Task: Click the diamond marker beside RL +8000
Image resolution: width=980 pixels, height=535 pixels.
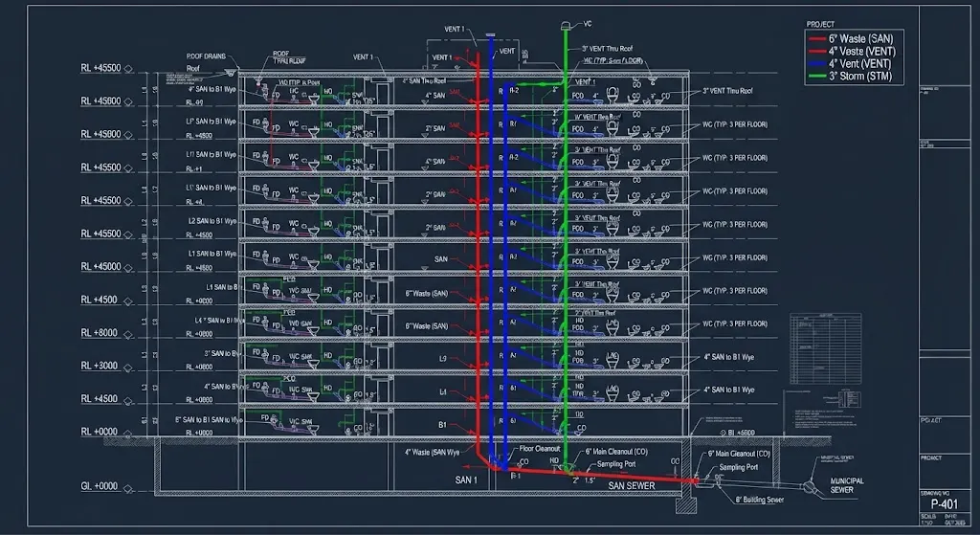Action: tap(128, 335)
